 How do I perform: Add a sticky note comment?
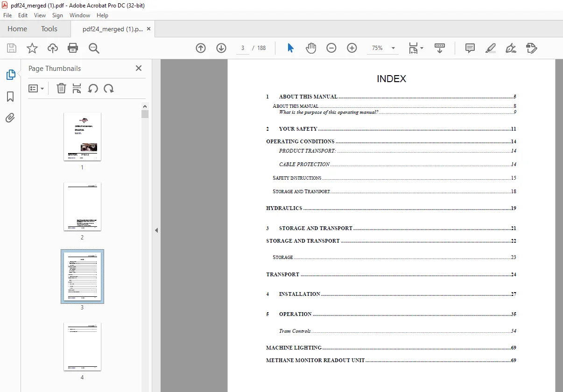click(x=470, y=48)
